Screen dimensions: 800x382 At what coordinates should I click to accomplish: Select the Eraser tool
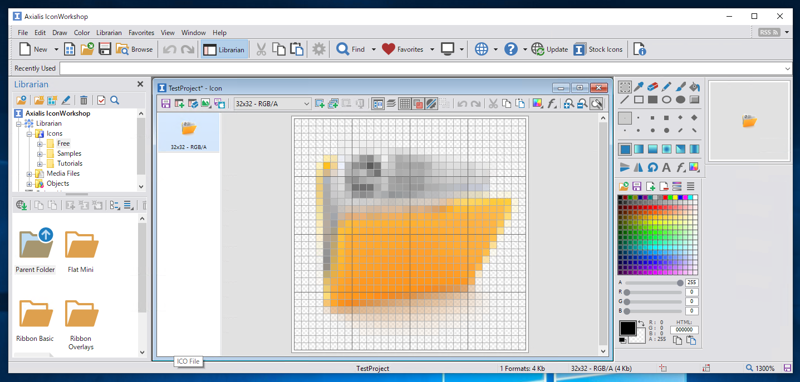tap(653, 87)
